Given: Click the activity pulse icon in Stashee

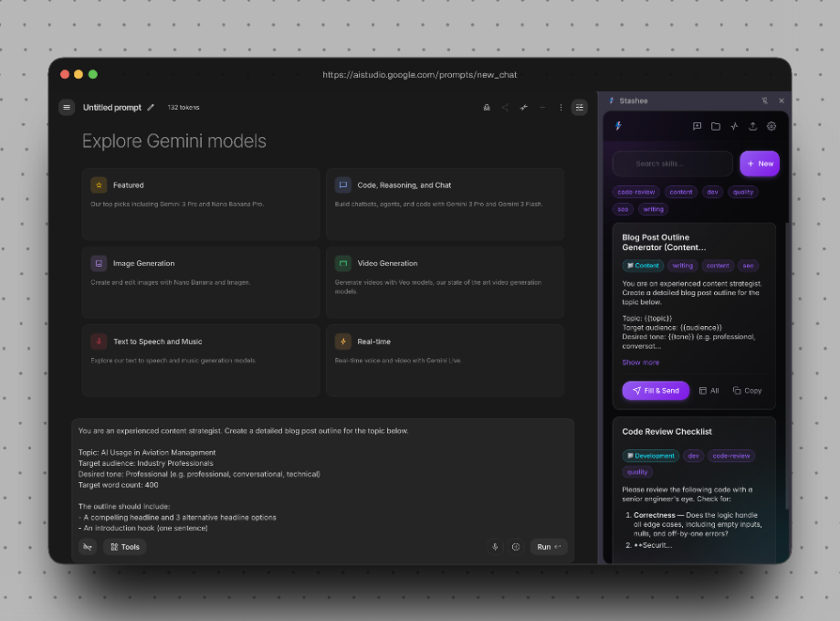Looking at the screenshot, I should coord(735,126).
